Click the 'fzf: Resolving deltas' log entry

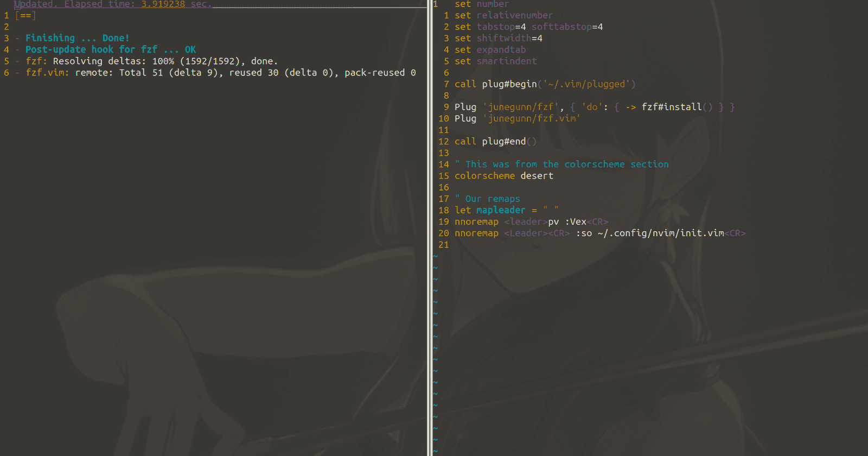(x=151, y=61)
